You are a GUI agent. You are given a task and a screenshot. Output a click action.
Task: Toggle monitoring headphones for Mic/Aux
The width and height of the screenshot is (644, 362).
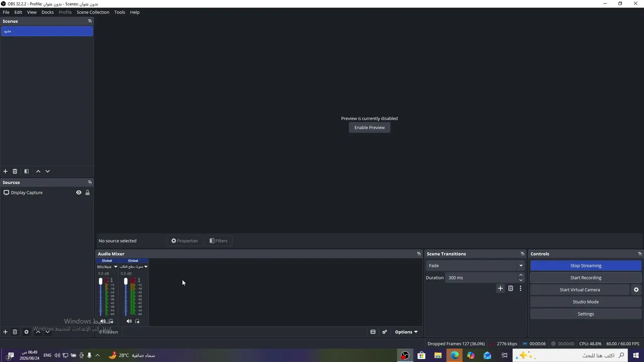(111, 321)
